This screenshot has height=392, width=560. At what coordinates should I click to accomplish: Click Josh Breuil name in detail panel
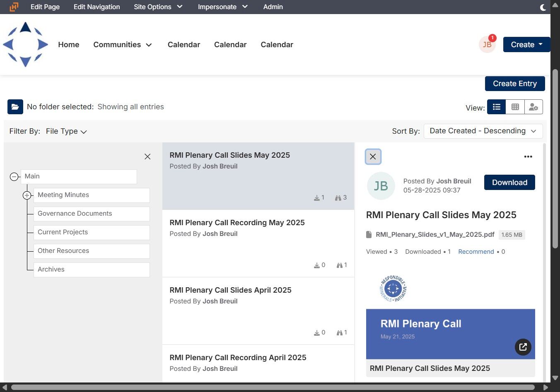pos(454,181)
